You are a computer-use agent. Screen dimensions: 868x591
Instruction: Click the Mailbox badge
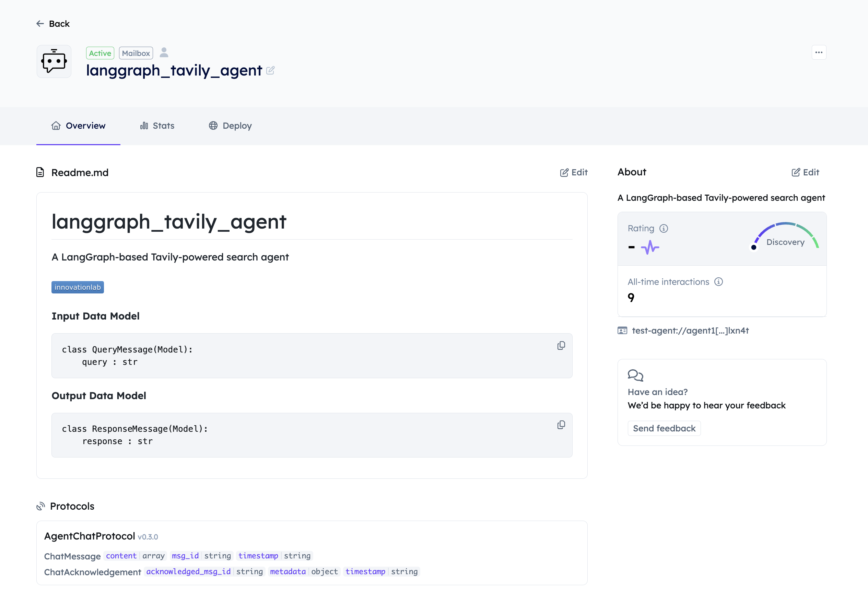pos(136,53)
